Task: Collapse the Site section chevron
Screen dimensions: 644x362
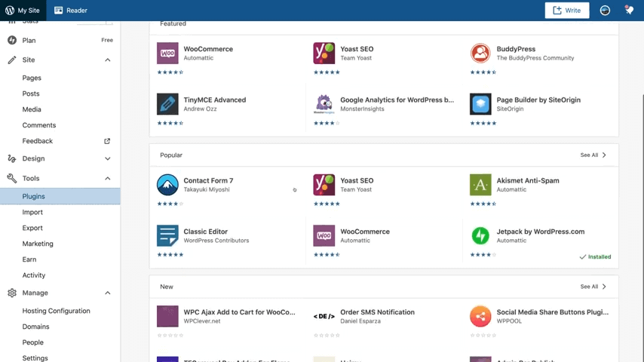Action: [108, 60]
